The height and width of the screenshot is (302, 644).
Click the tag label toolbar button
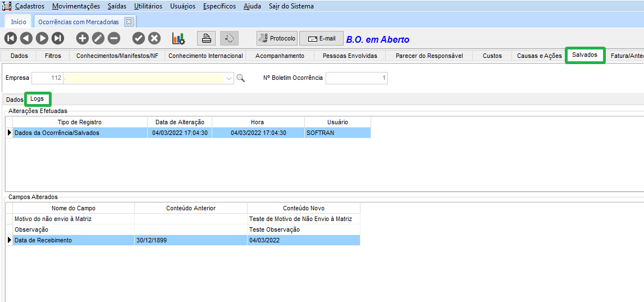coord(229,38)
